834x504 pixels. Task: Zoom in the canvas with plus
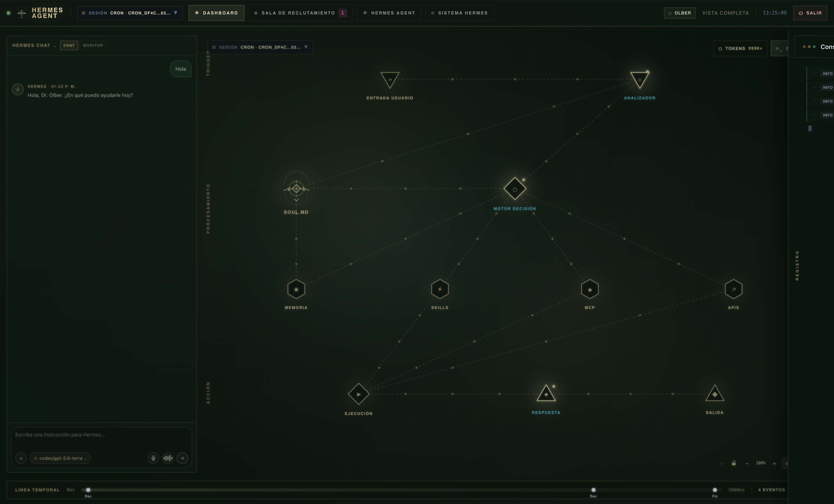click(774, 463)
